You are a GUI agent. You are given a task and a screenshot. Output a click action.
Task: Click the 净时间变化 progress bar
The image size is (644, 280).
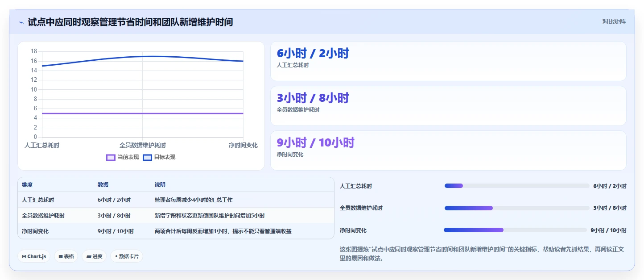(x=515, y=230)
